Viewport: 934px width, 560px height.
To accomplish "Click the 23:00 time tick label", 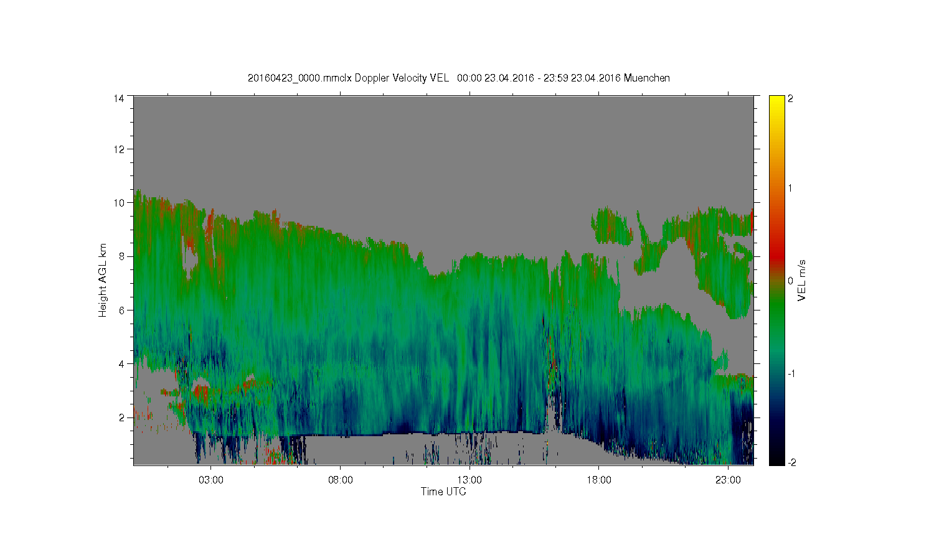I will (x=728, y=480).
